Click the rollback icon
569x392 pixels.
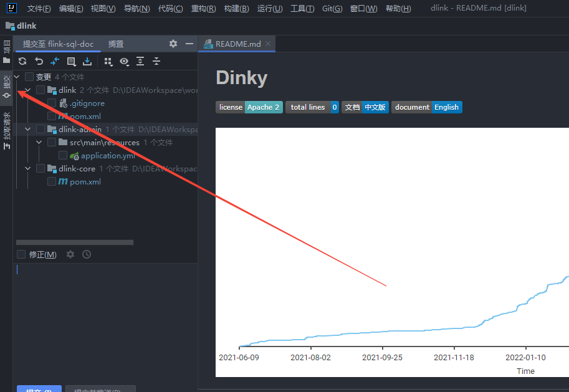point(39,61)
